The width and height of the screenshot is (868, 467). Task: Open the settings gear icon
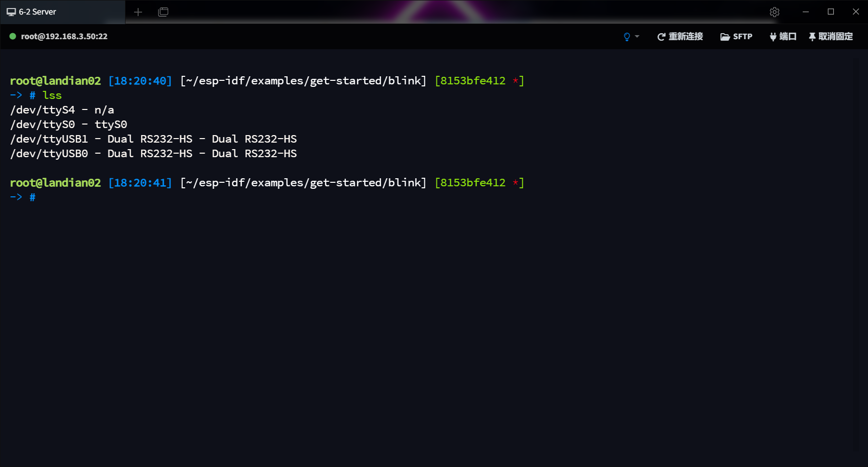click(774, 12)
